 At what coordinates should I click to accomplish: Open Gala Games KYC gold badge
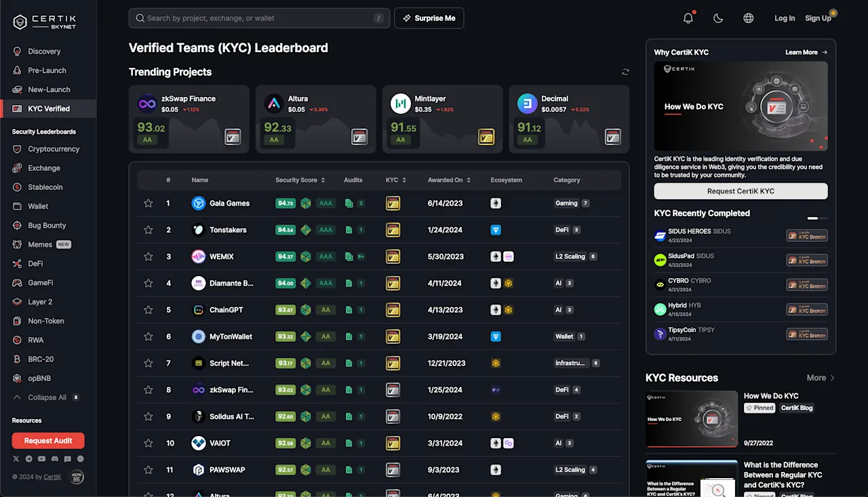click(x=393, y=203)
